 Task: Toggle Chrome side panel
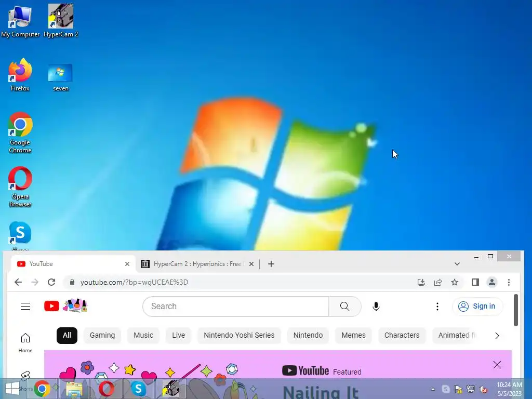pos(475,282)
